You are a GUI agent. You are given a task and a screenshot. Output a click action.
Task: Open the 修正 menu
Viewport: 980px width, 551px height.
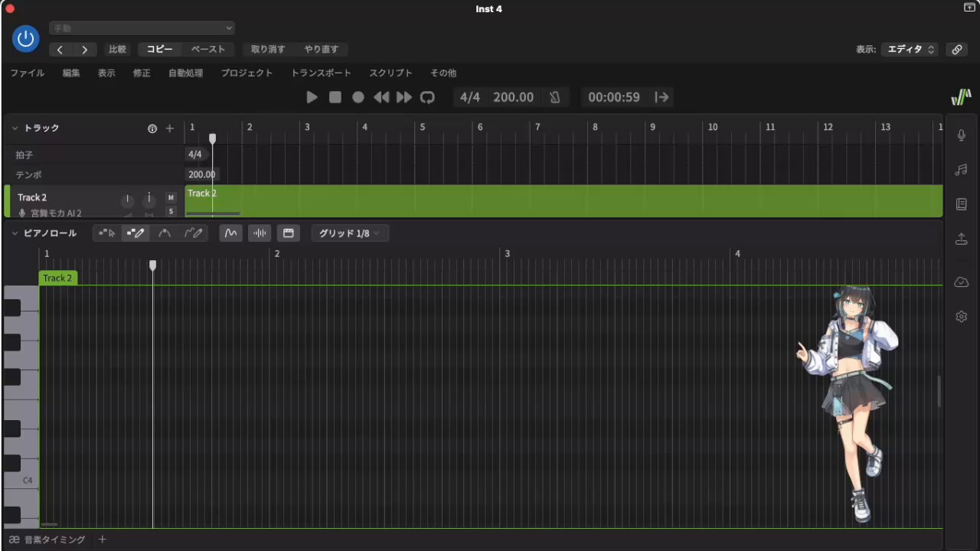click(142, 73)
